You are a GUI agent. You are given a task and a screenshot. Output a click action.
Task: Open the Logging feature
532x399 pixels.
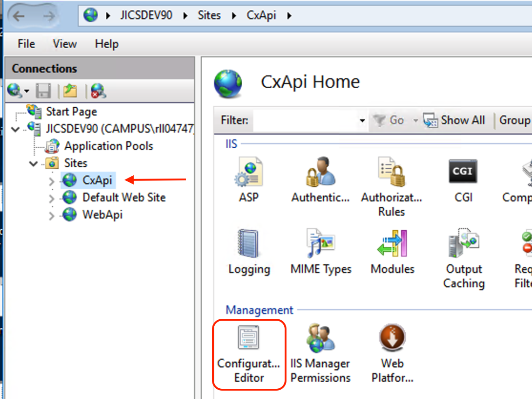point(249,252)
